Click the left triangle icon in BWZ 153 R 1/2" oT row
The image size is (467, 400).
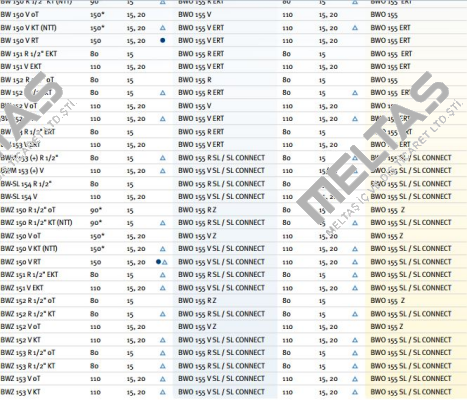click(162, 353)
